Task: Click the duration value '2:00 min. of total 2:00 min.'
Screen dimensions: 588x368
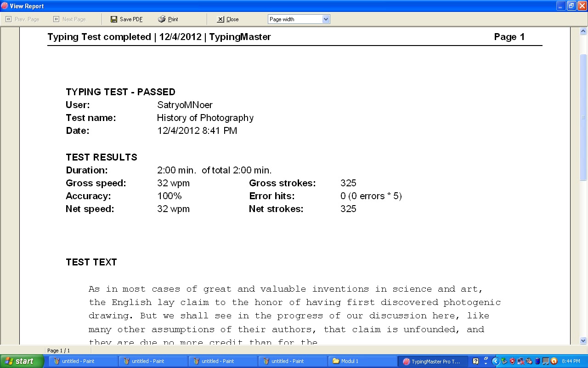Action: (215, 170)
